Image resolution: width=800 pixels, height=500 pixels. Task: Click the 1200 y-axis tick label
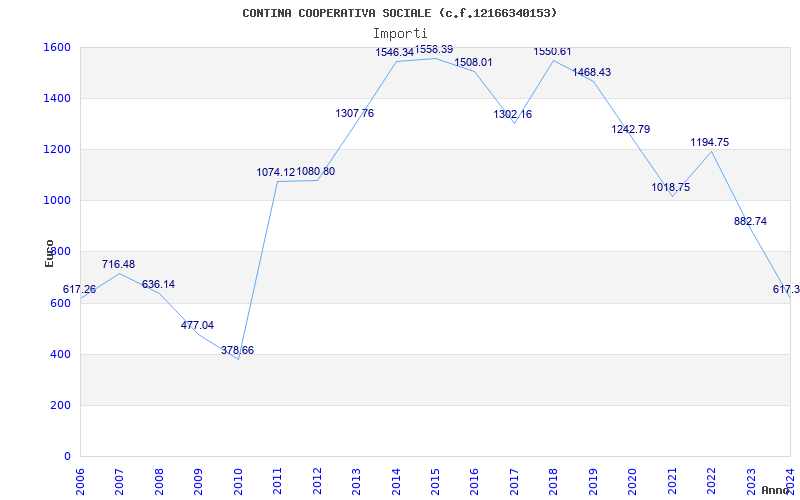[56, 149]
